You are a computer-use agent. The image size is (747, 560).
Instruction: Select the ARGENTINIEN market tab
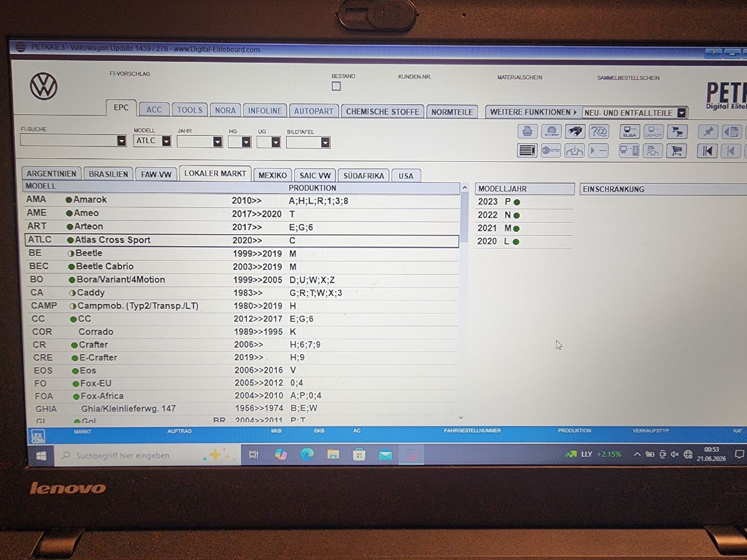51,174
